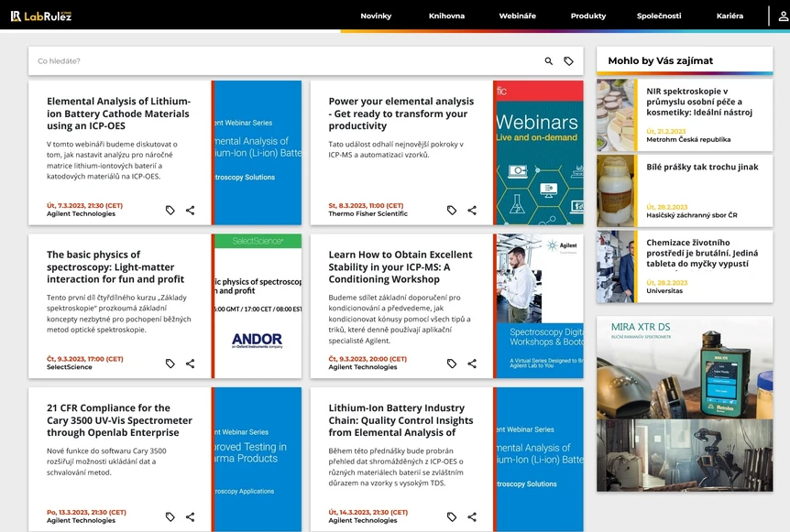
Task: Click date 'Út, 7.3.2023, 21:30 (CET)'
Action: click(84, 205)
